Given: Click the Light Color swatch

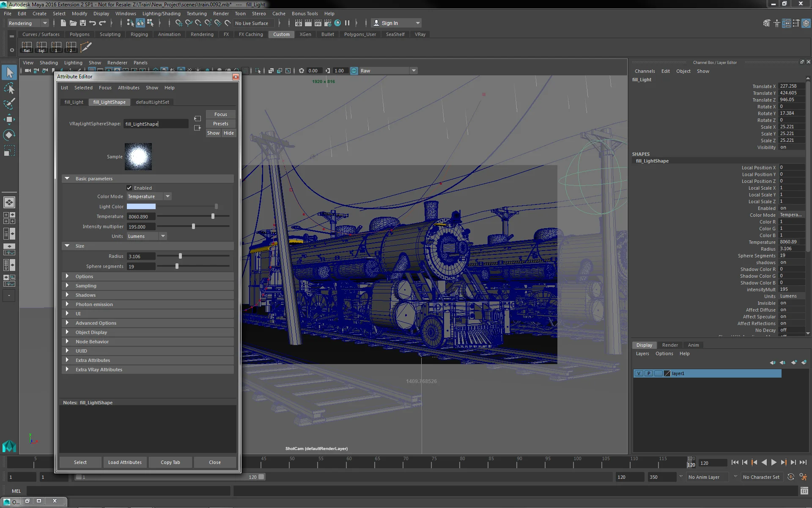Looking at the screenshot, I should [141, 207].
